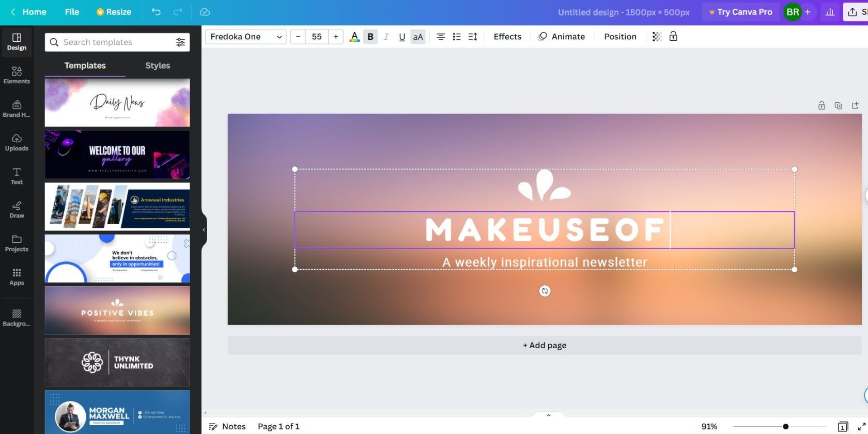Open the Animate options

coord(562,37)
